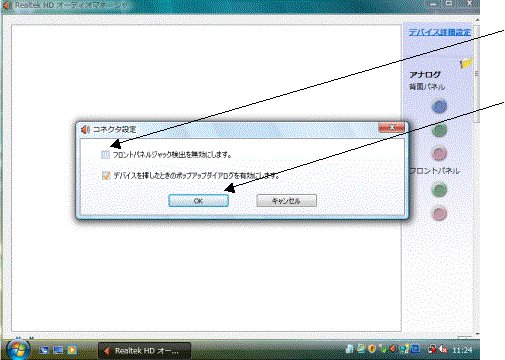The height and width of the screenshot is (360, 505).
Task: Open connector settings via yellow folder icon
Action: click(x=466, y=62)
